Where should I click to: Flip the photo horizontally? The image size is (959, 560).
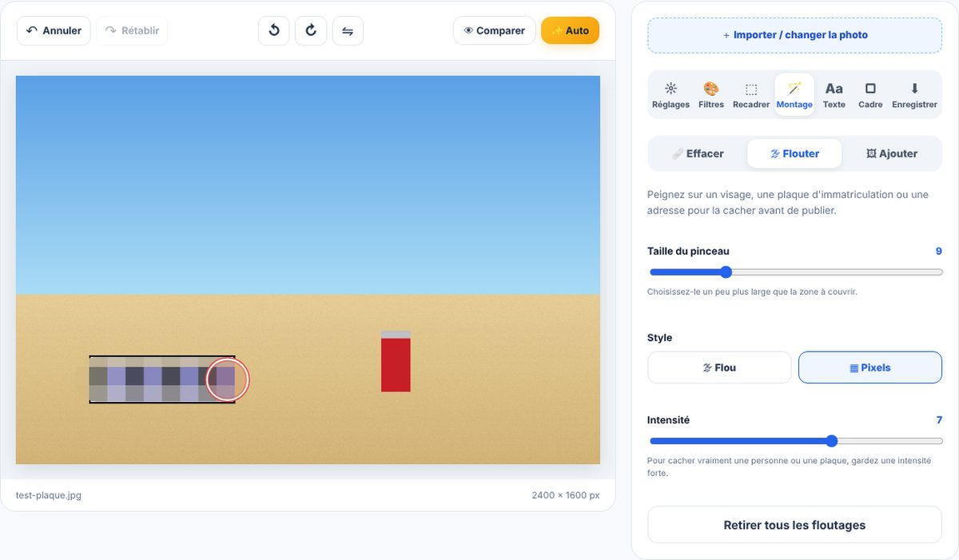point(348,30)
